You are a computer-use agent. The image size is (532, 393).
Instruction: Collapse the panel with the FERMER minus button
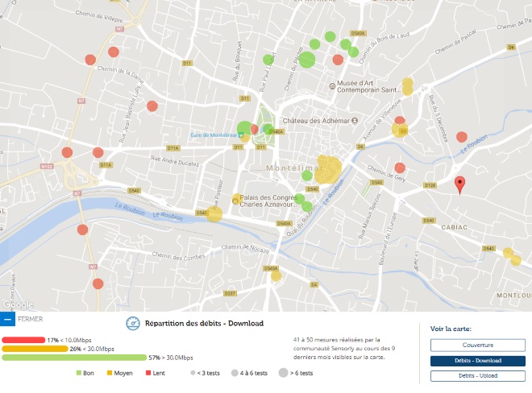[x=7, y=319]
